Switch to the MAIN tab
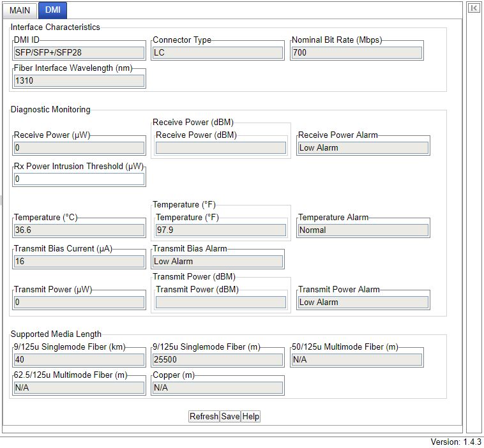 [x=20, y=10]
